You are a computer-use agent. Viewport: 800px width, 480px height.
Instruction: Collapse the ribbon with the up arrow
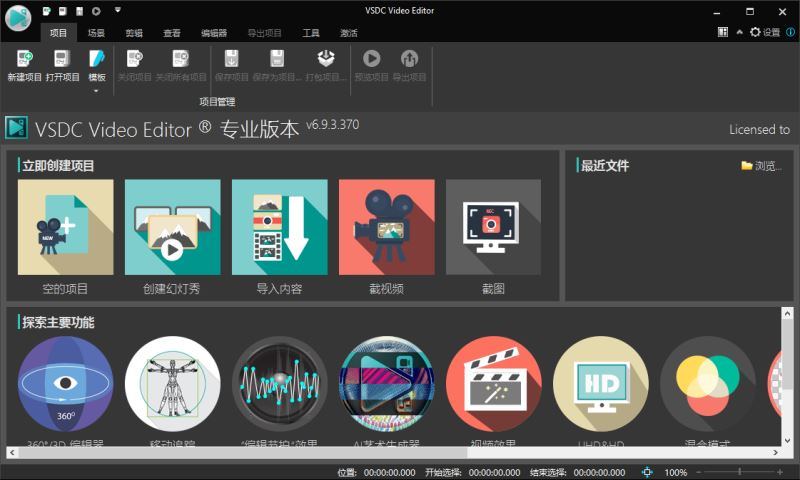(x=739, y=32)
